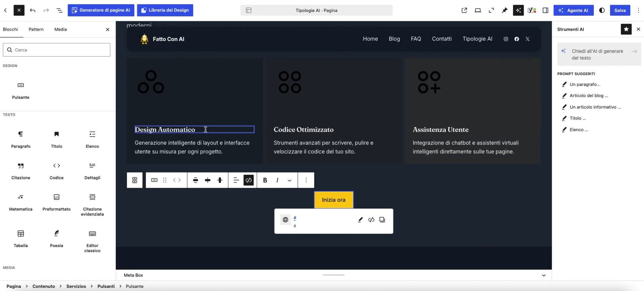
Task: Expand the Meta Box panel chevron
Action: coord(544,275)
